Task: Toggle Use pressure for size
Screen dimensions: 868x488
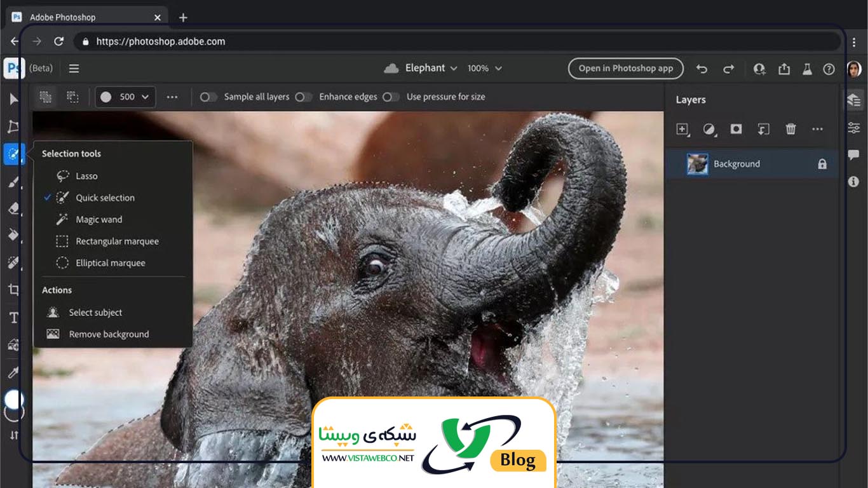Action: tap(391, 97)
